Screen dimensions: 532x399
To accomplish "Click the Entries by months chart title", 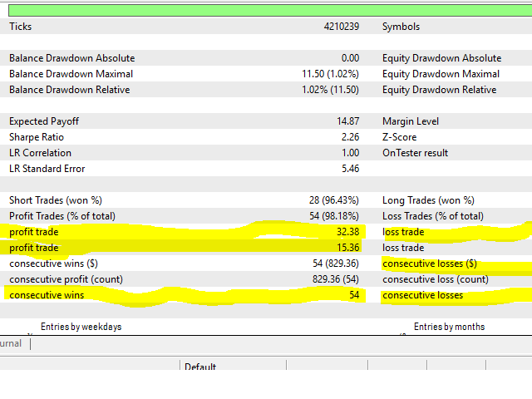I will click(x=449, y=327).
